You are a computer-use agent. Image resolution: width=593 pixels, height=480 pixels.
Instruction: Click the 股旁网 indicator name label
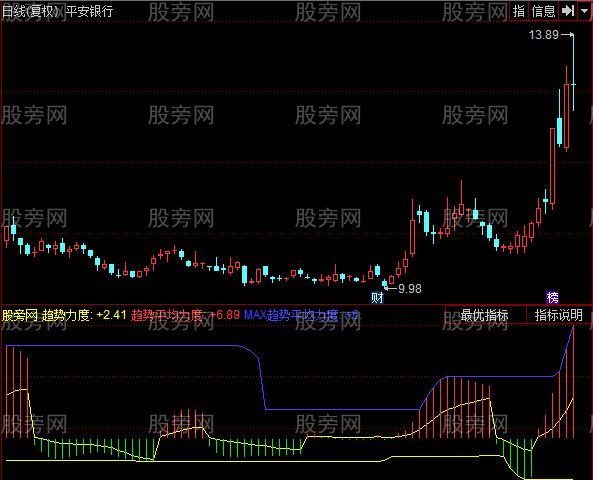click(20, 315)
